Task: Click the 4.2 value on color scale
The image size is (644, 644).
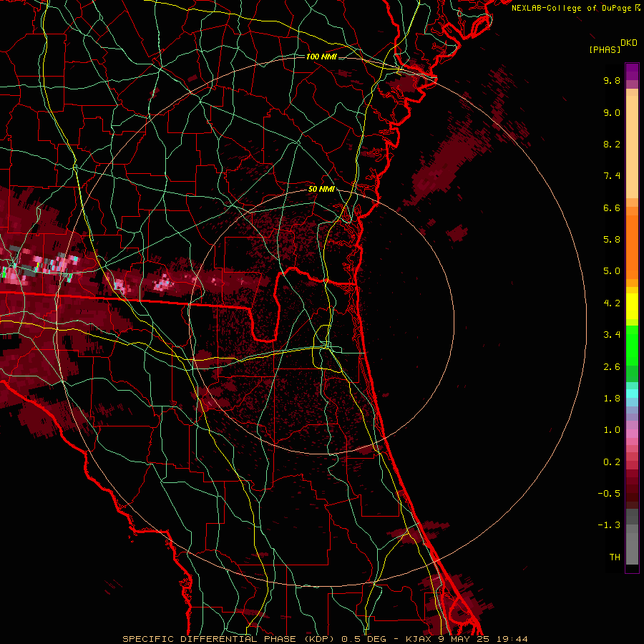Action: click(612, 303)
